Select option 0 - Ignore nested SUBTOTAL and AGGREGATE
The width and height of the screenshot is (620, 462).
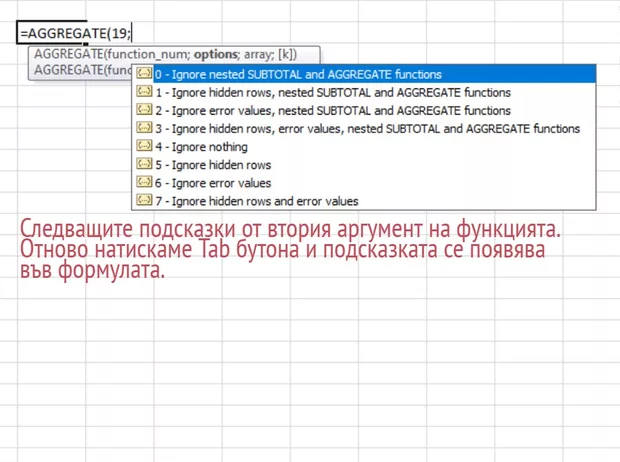point(364,74)
